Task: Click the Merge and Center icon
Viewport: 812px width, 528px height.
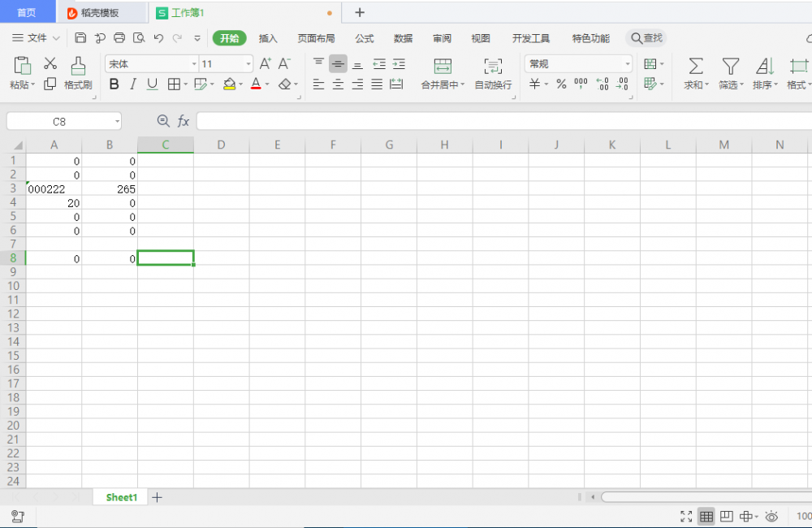Action: 443,66
